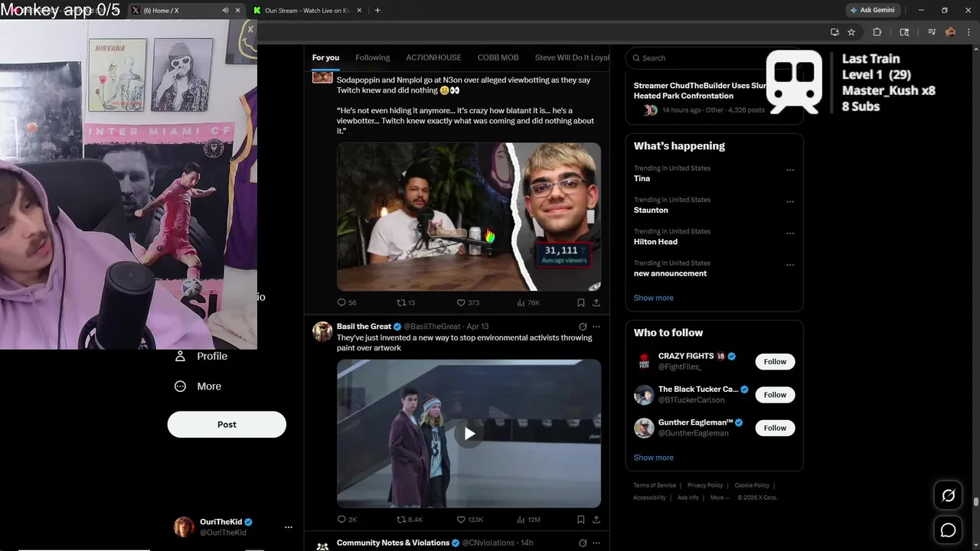980x551 pixels.
Task: Mute the X Home tab audio
Action: tap(225, 11)
